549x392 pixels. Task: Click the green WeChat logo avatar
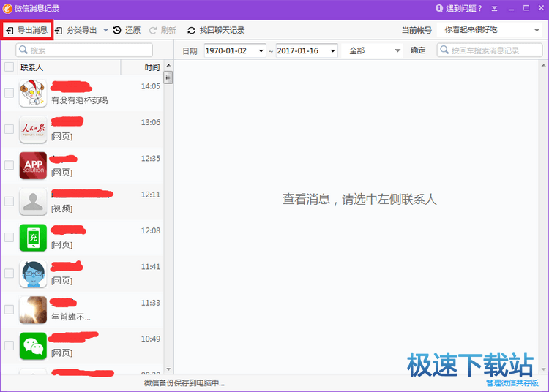33,345
